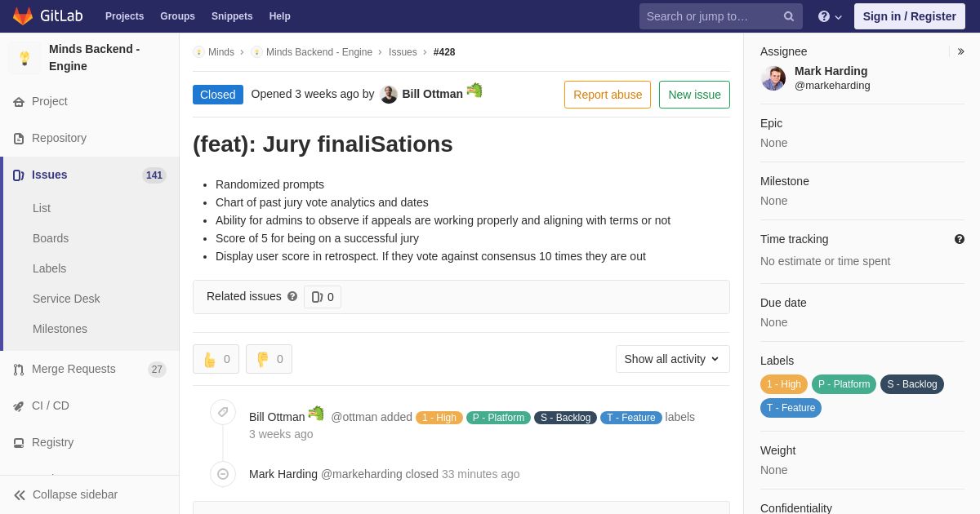Click the '33 minutes ago' timestamp
Image resolution: width=980 pixels, height=514 pixels.
pos(480,474)
